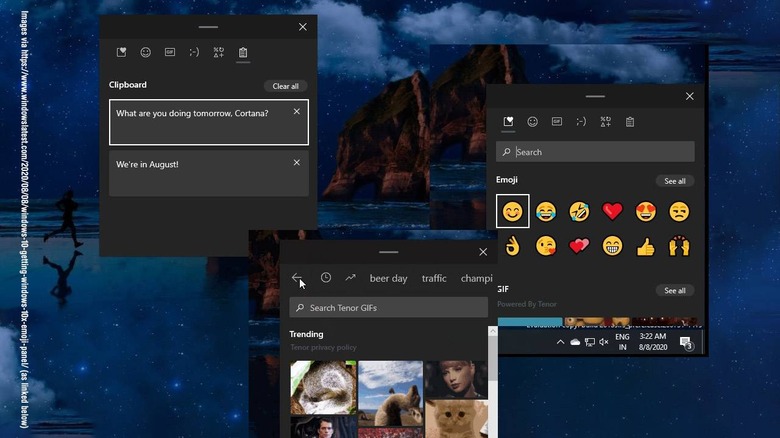See all GIFs
Screen dimensions: 780x438
(675, 291)
